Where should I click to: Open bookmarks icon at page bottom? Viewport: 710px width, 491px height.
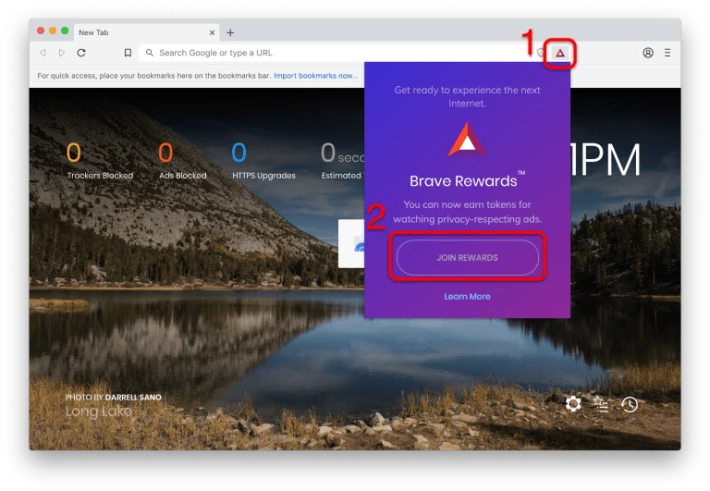pos(601,404)
